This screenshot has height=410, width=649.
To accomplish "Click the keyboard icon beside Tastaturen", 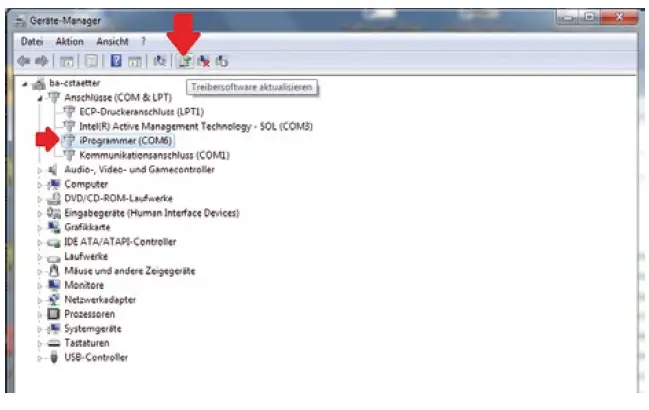I will [x=53, y=343].
